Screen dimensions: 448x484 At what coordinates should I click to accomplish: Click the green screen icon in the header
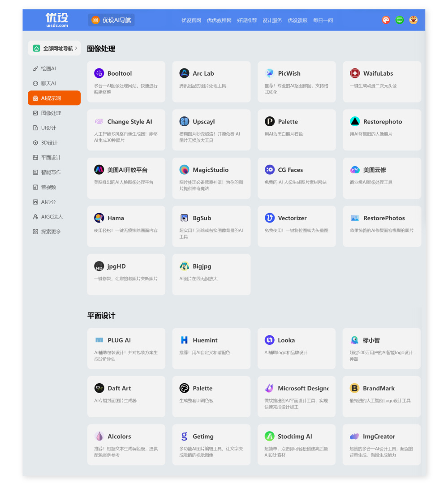400,20
